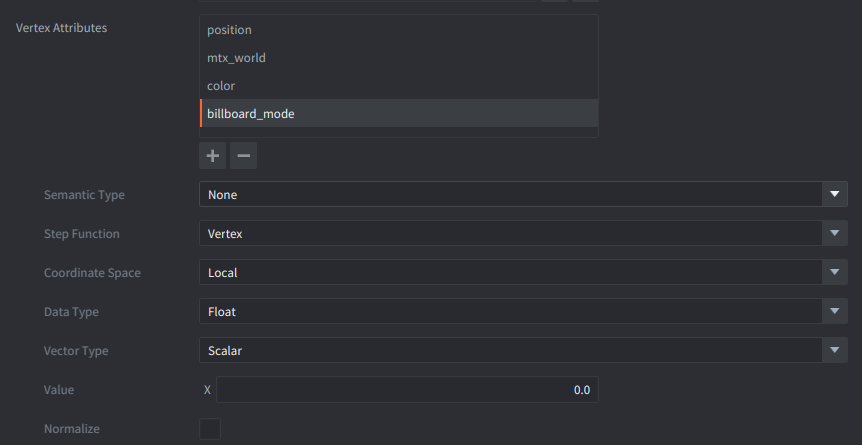Click the Value X input field
The height and width of the screenshot is (445, 862).
click(407, 390)
